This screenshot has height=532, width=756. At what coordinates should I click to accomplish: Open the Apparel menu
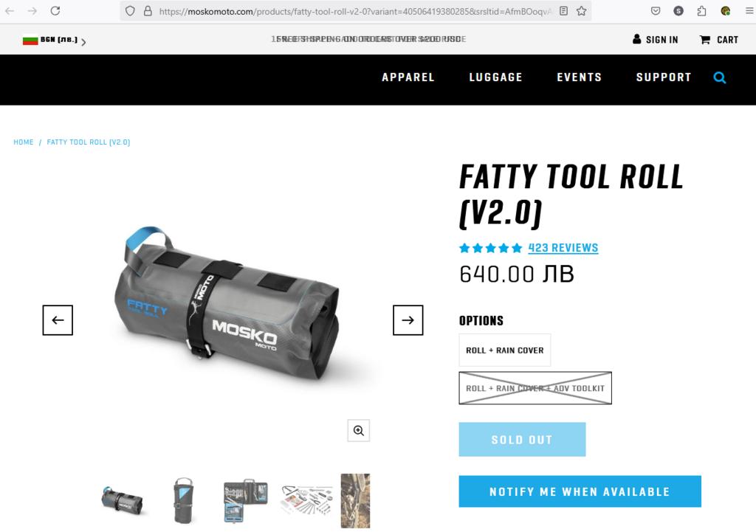tap(408, 77)
